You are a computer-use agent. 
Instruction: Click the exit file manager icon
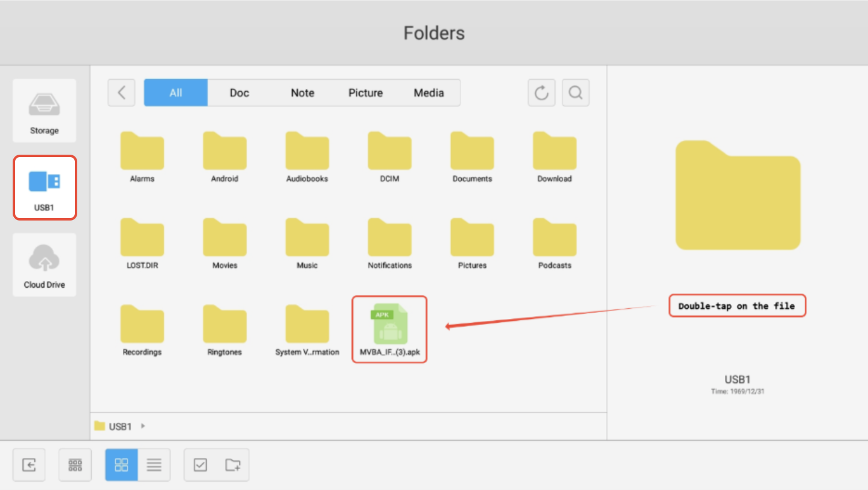tap(28, 465)
